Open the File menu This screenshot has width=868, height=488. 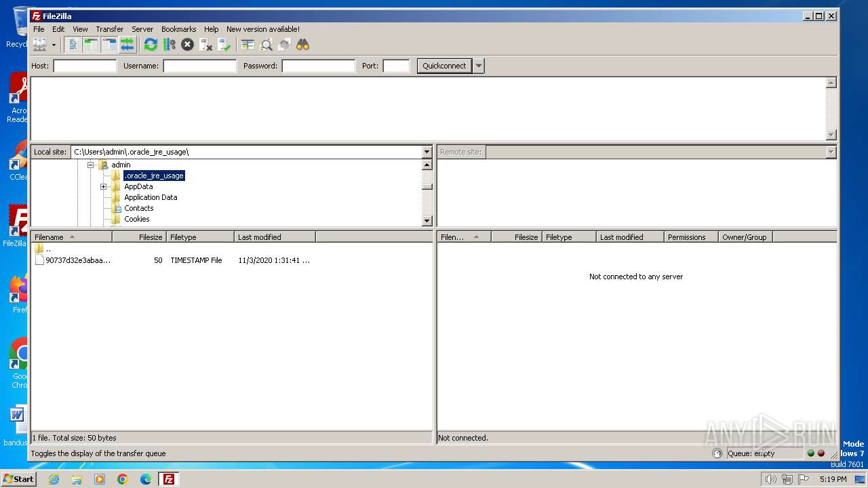[39, 29]
